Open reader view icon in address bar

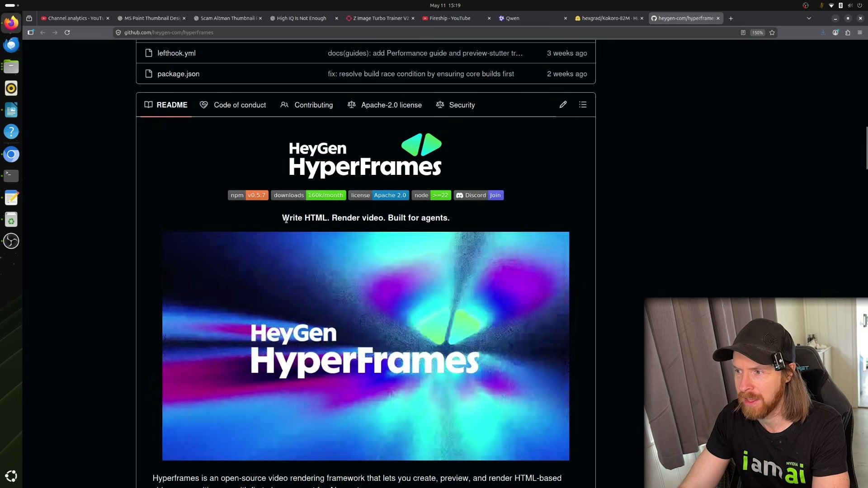point(743,33)
